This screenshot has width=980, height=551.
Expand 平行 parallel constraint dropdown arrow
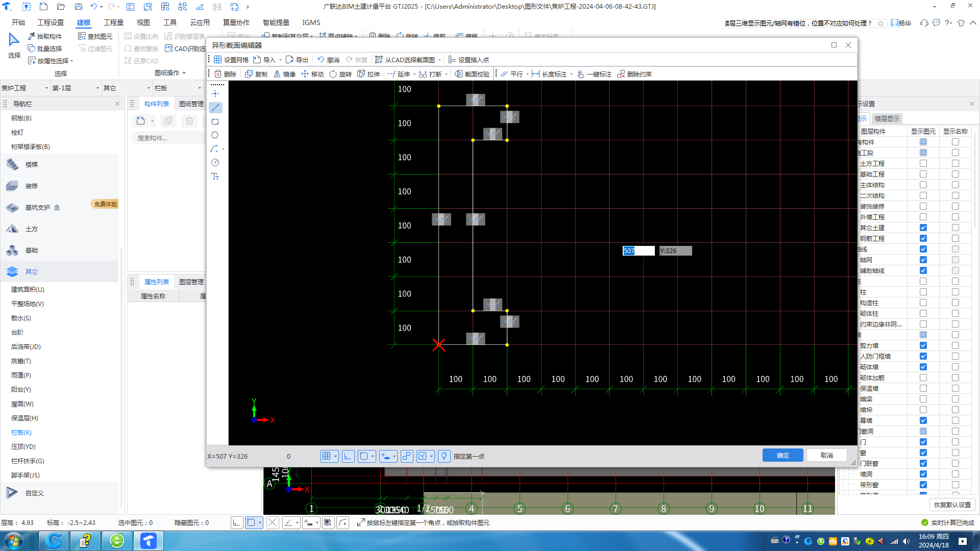pyautogui.click(x=527, y=74)
